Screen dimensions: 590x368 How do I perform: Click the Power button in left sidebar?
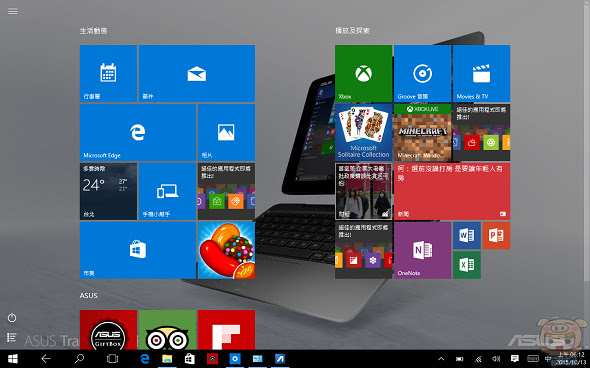(x=12, y=318)
